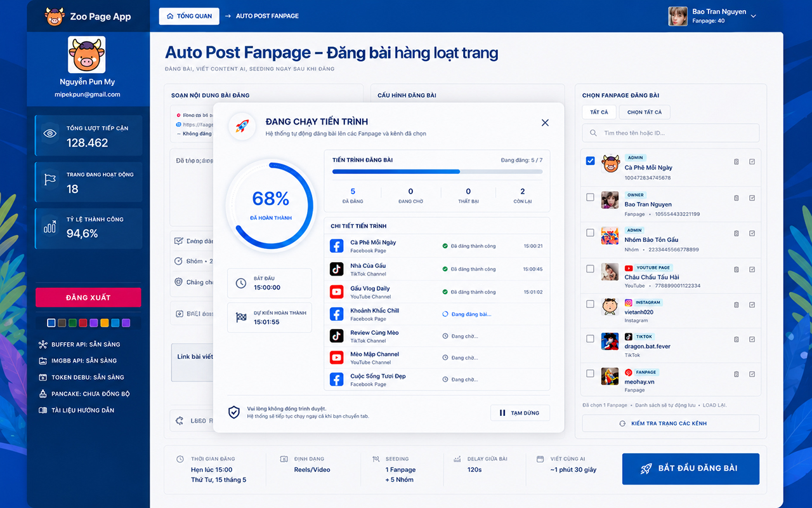Viewport: 812px width, 508px height.
Task: Select the green theme color swatch
Action: tap(72, 323)
